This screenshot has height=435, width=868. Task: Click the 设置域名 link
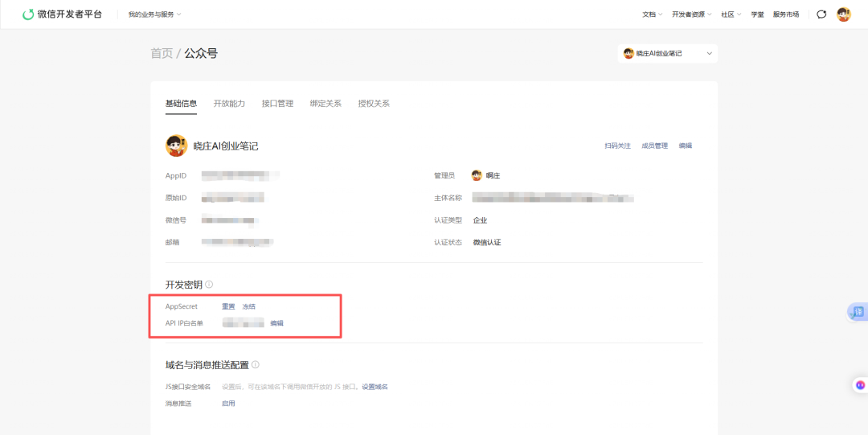(x=375, y=387)
